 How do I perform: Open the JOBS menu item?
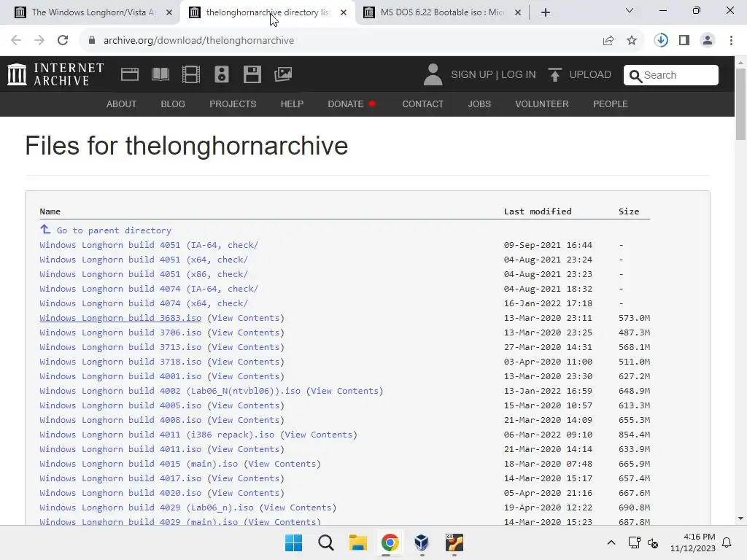[x=479, y=104]
